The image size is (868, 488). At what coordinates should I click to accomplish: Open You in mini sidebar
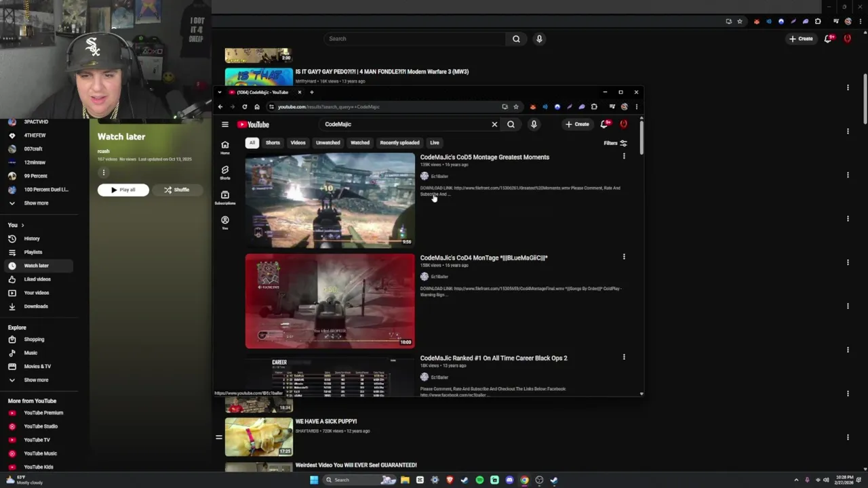(225, 222)
